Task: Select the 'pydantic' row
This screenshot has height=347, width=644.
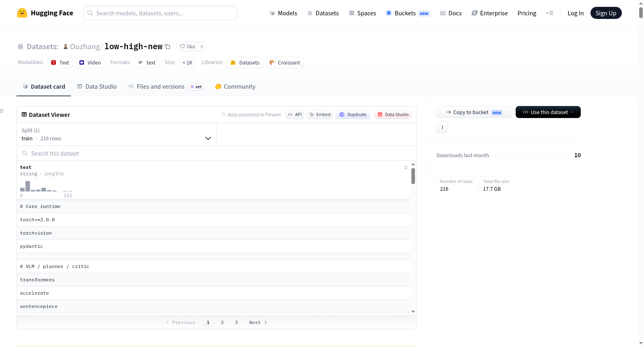Action: point(213,246)
